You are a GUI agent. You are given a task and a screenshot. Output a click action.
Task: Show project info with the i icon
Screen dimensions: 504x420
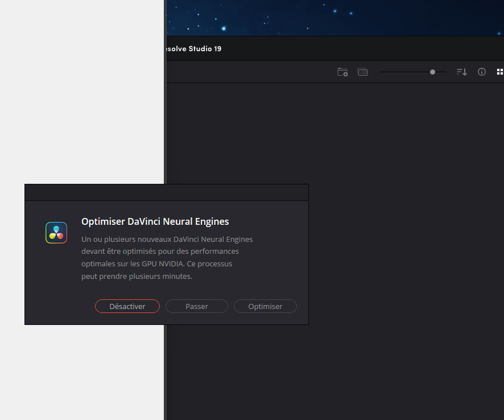tap(481, 72)
